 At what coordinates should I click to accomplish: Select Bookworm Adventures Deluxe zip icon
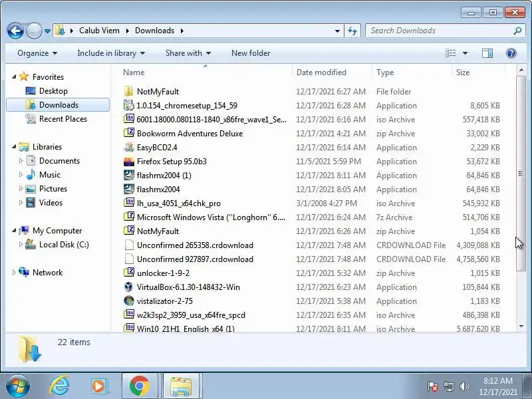pyautogui.click(x=128, y=133)
